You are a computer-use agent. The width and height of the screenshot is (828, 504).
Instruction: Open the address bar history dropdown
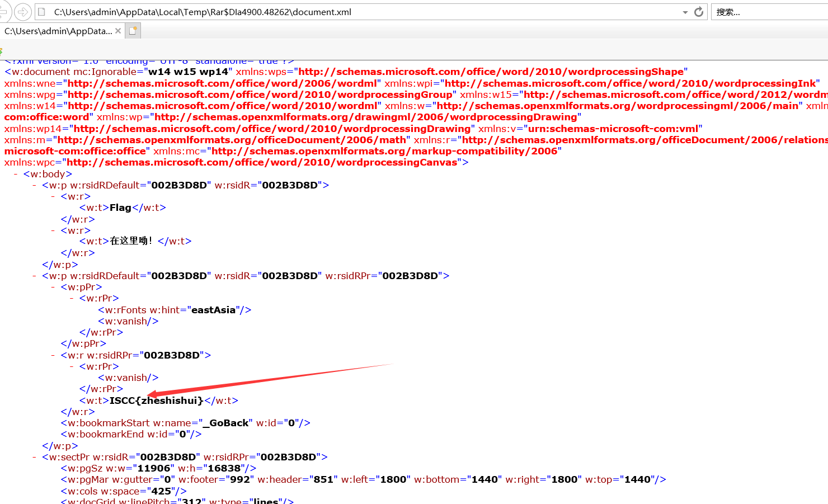tap(686, 12)
